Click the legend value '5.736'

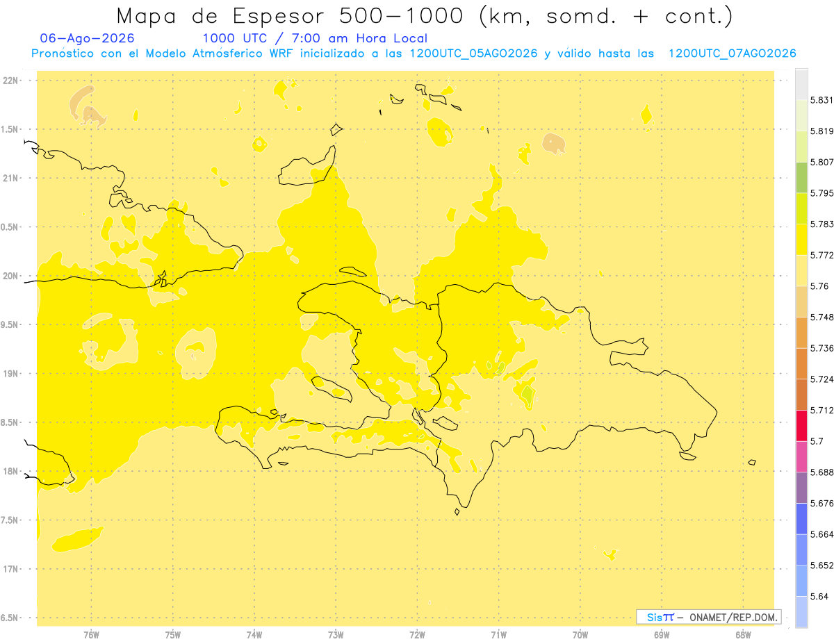coord(821,348)
